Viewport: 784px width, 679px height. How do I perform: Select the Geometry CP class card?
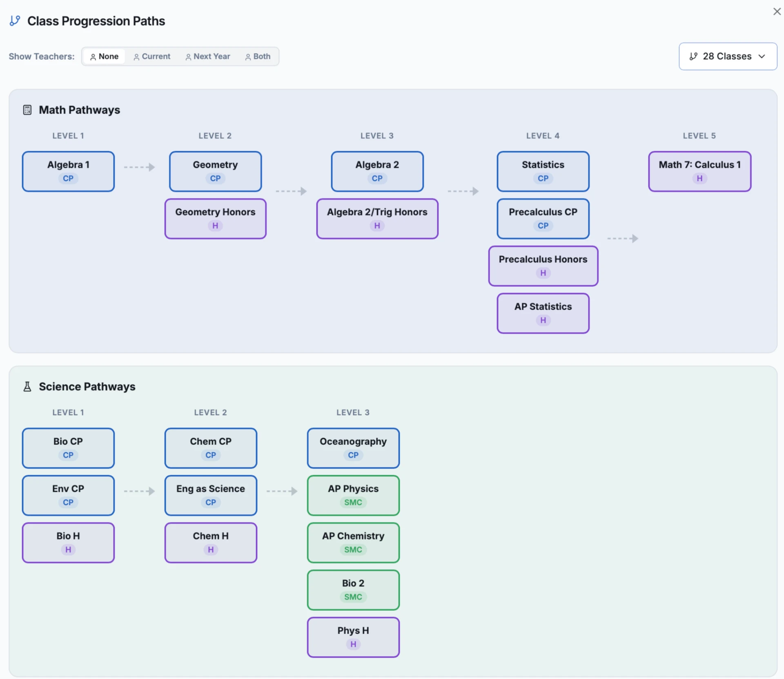click(x=215, y=171)
